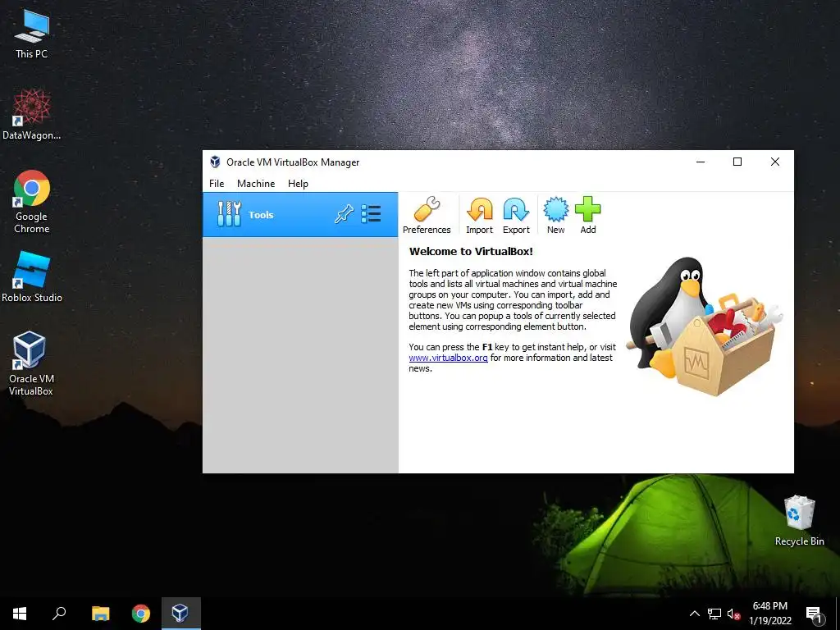Open VirtualBox Preferences from toolbar

point(427,216)
